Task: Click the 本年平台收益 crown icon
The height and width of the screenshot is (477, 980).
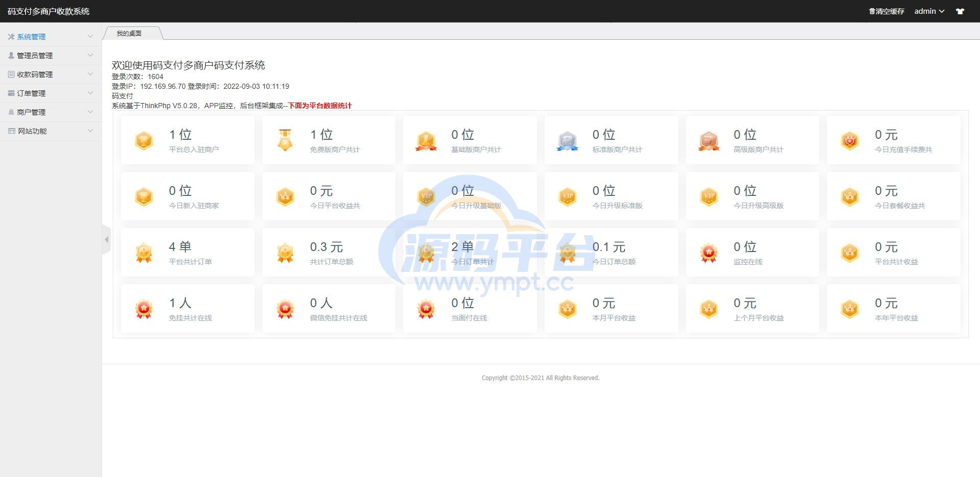Action: [850, 309]
